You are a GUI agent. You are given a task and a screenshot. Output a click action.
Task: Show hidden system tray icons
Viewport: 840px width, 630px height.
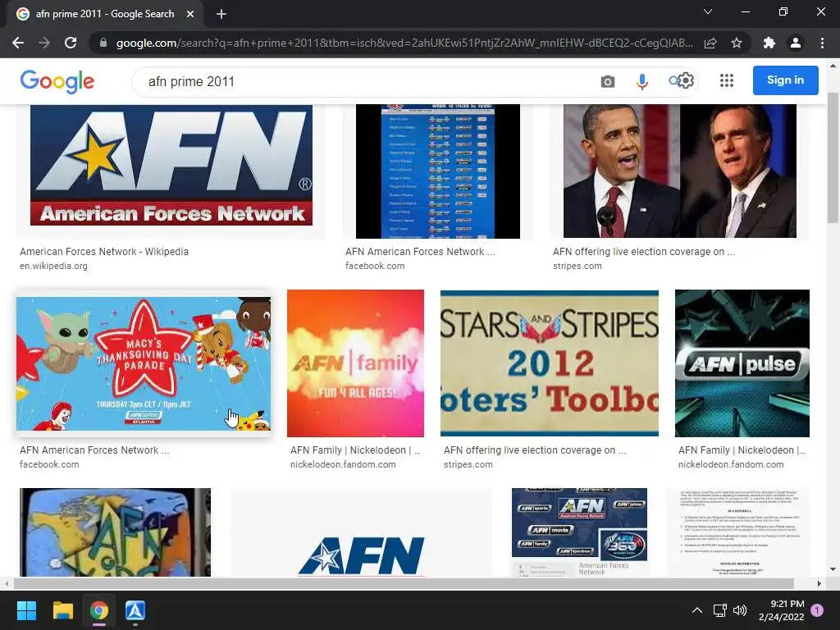tap(697, 610)
